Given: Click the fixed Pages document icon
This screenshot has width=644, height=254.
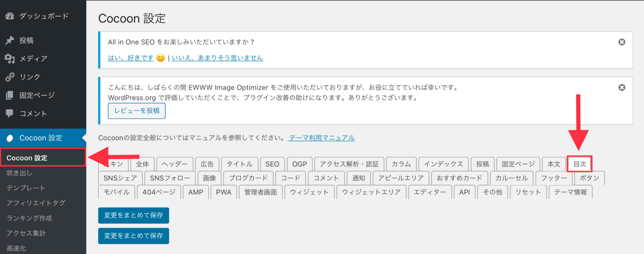Looking at the screenshot, I should pyautogui.click(x=10, y=95).
